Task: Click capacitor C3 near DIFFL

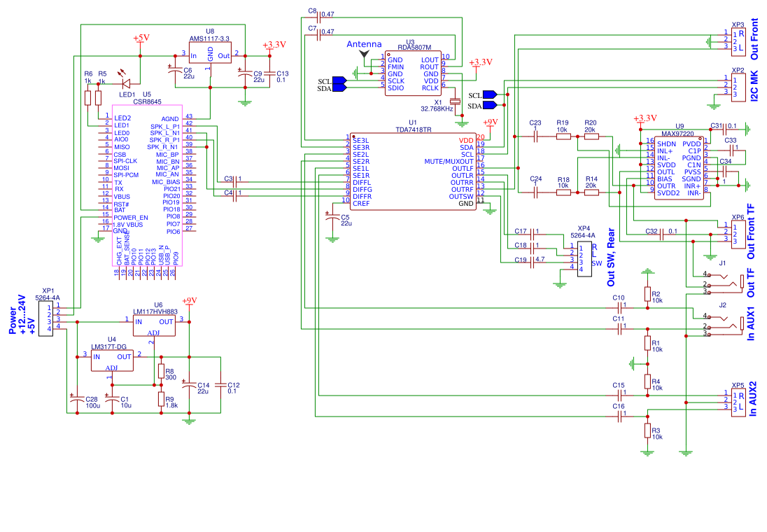Action: point(237,182)
